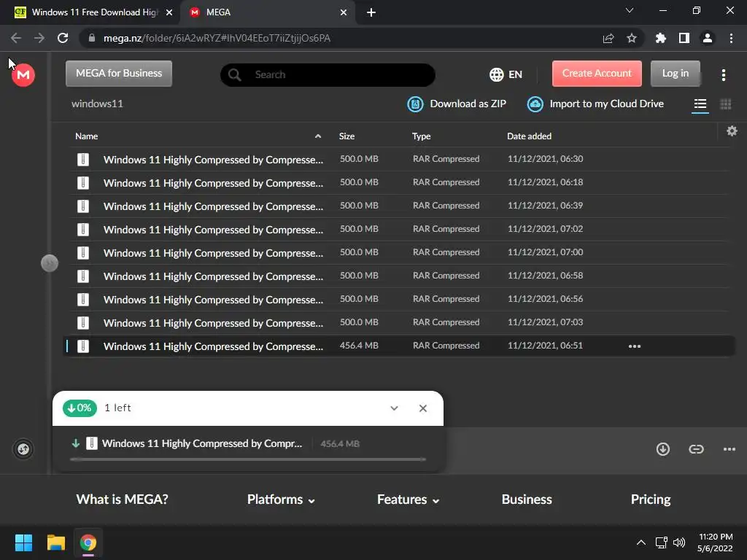Viewport: 747px width, 560px height.
Task: Click the search magnifier icon
Action: click(x=234, y=75)
